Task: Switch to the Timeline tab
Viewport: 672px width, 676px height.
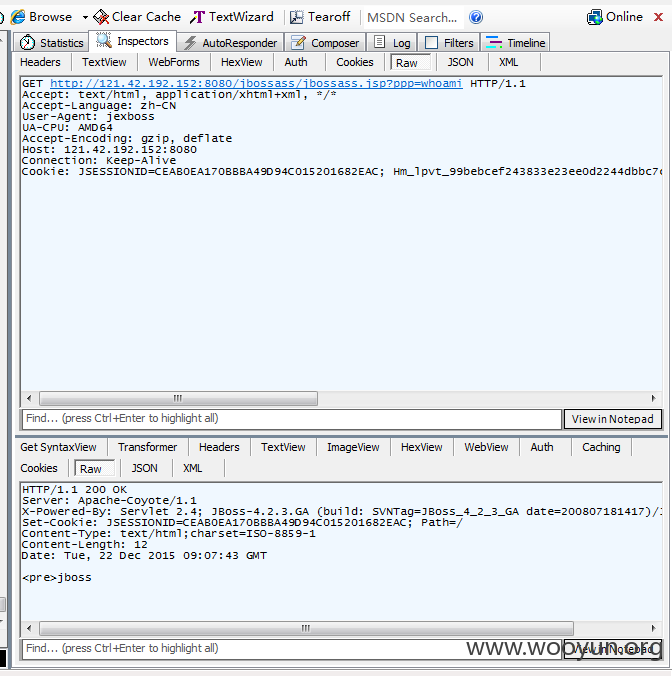Action: pos(516,43)
